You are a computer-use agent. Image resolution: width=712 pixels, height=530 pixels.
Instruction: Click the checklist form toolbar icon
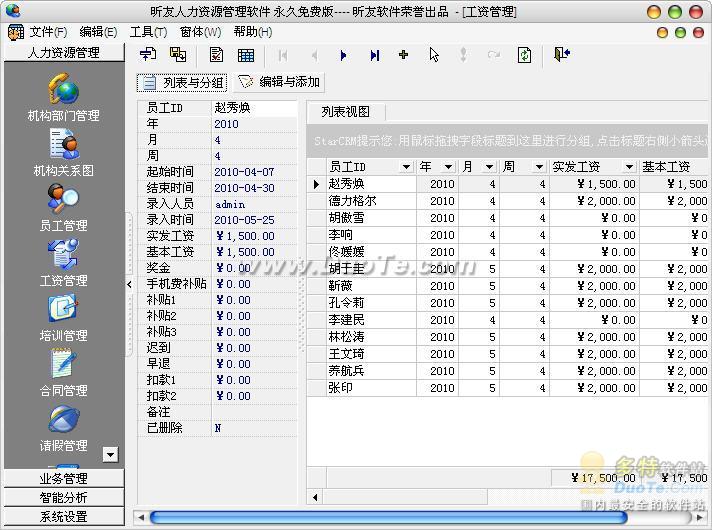(x=216, y=55)
